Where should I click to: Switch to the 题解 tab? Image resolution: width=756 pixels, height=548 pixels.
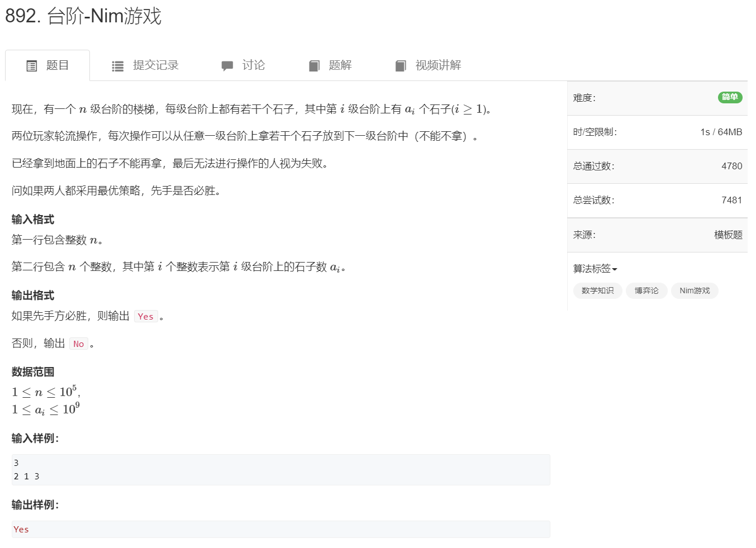[x=339, y=65]
